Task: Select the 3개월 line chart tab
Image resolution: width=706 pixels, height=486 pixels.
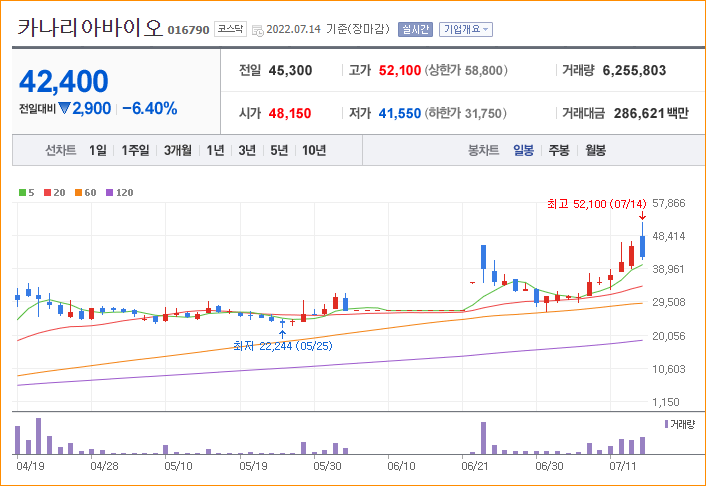Action: (177, 150)
